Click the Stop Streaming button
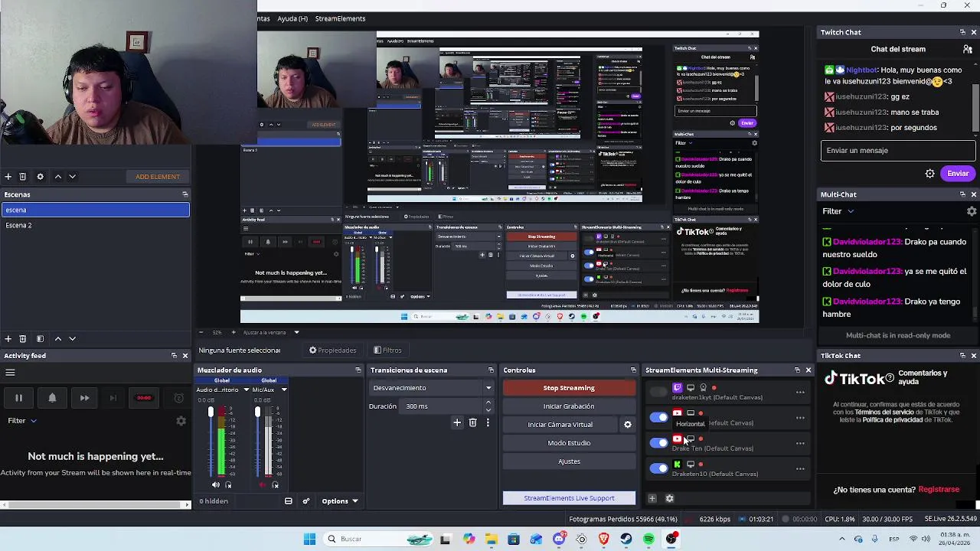 pos(569,388)
